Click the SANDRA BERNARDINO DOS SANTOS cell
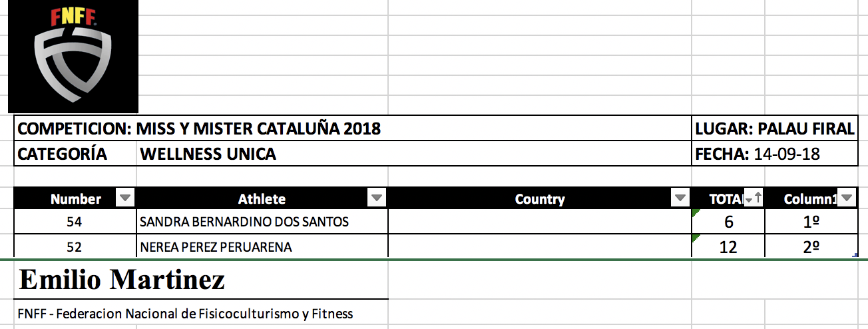868x329 pixels. pos(244,222)
